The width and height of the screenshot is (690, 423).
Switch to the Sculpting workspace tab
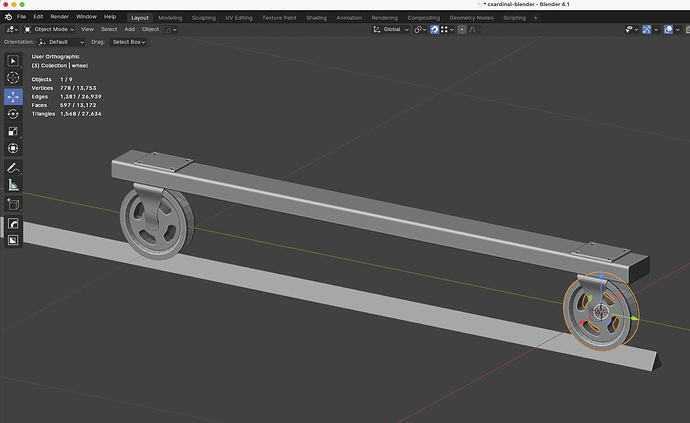(204, 18)
